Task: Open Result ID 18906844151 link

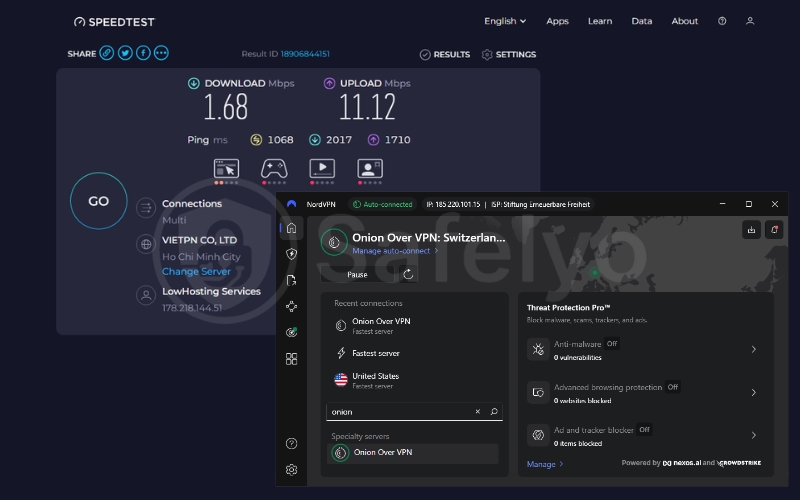Action: (x=305, y=54)
